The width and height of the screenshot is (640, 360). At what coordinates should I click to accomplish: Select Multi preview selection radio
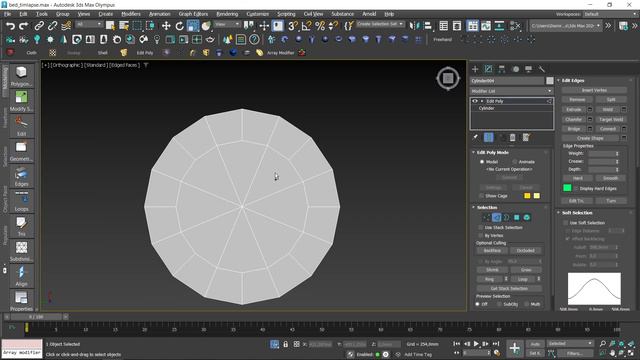coord(527,304)
